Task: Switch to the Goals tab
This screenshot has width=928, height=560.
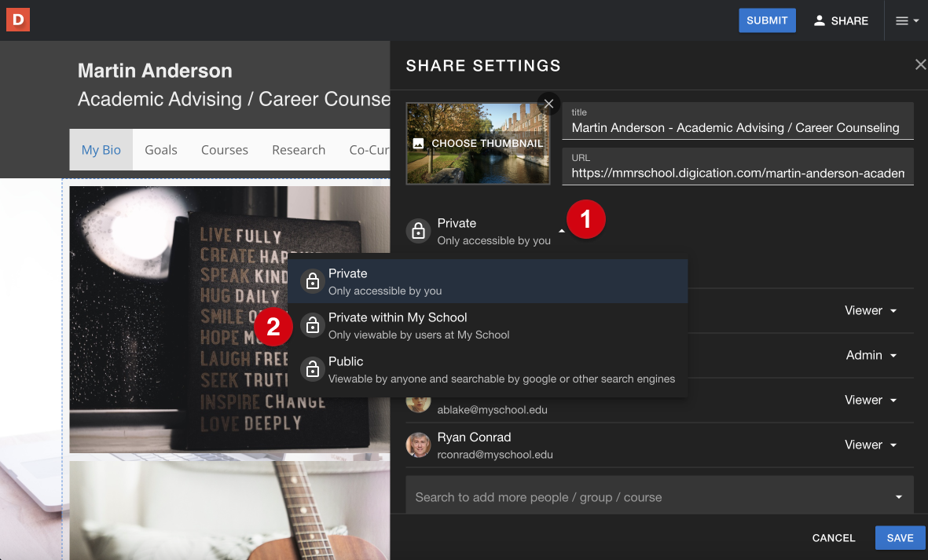Action: point(160,150)
